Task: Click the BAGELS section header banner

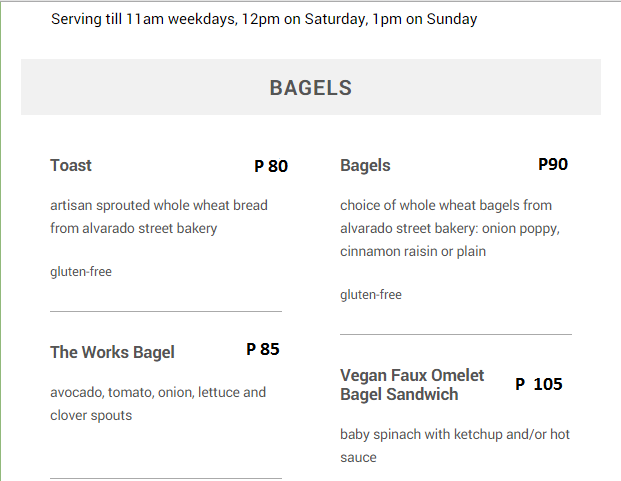Action: [310, 88]
